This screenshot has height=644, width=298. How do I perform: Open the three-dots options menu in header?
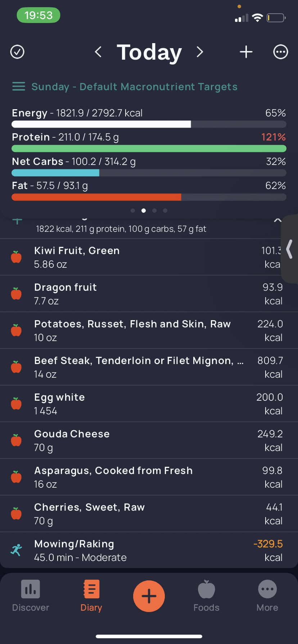[281, 52]
